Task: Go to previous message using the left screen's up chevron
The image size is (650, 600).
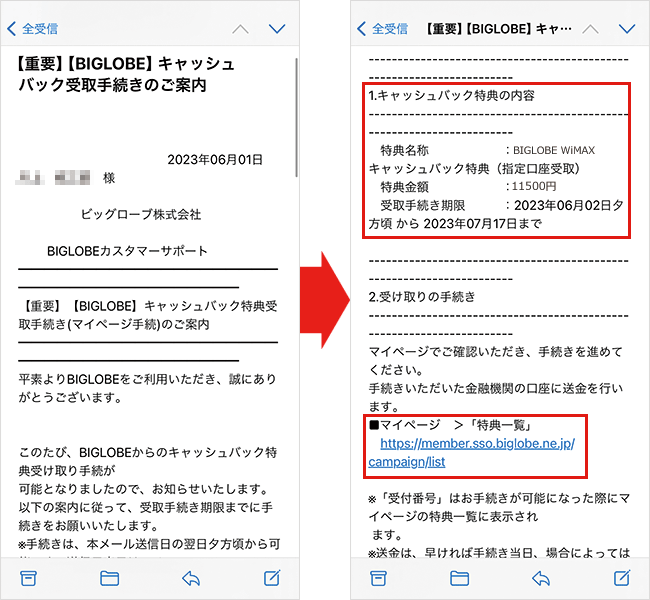Action: pos(240,29)
